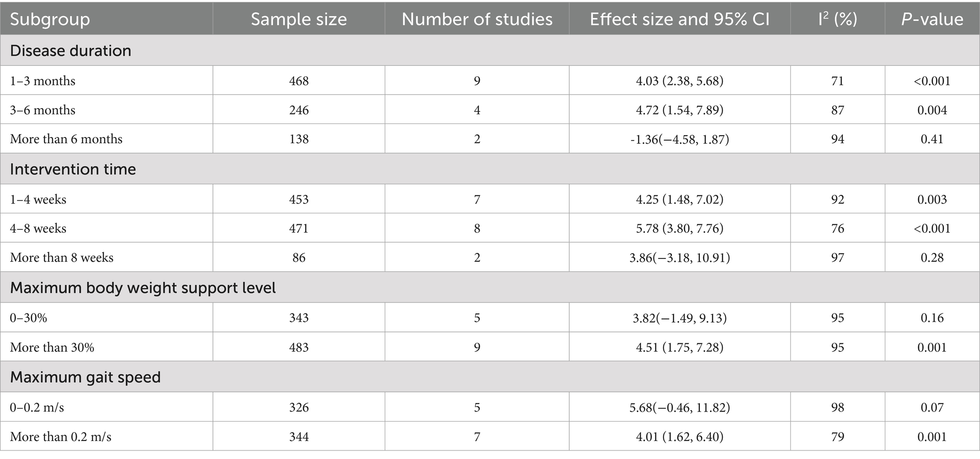The height and width of the screenshot is (459, 980).
Task: Click the Subgroup column header
Action: coord(50,19)
